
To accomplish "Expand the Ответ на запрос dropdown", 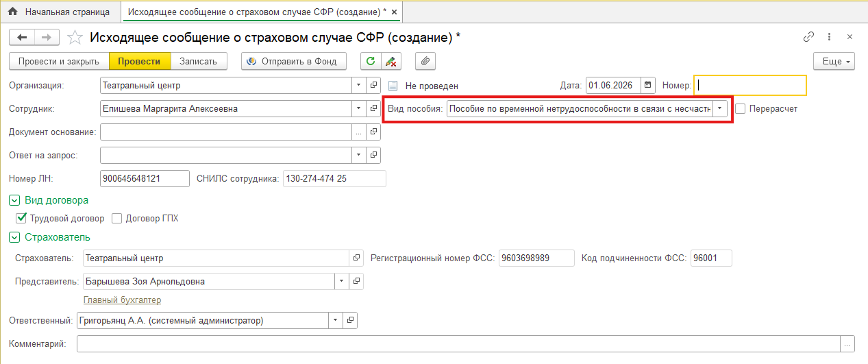I will (359, 155).
